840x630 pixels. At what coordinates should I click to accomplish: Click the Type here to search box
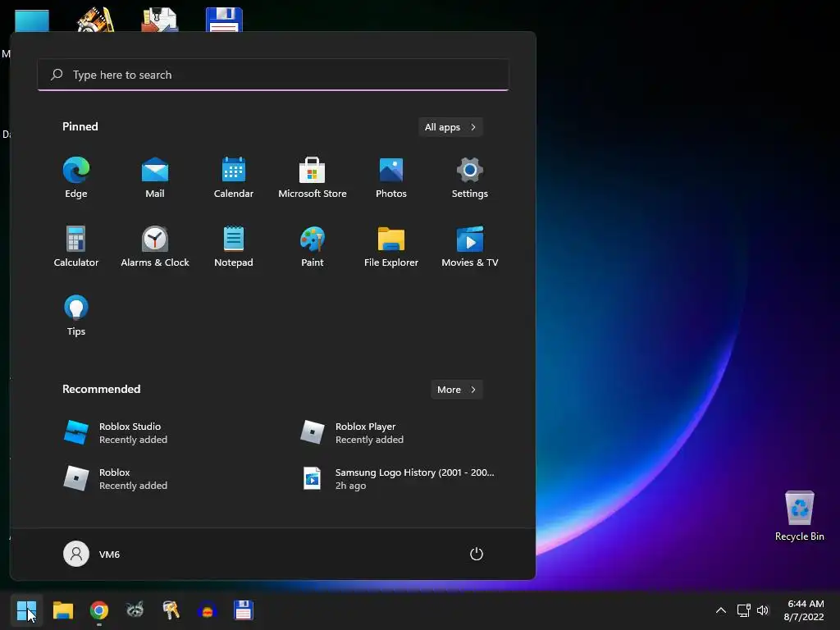[273, 75]
